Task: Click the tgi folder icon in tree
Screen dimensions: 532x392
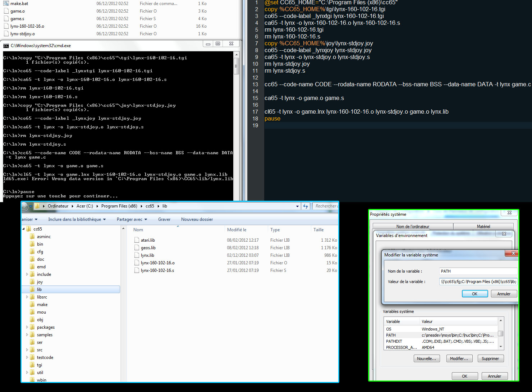Action: 32,365
